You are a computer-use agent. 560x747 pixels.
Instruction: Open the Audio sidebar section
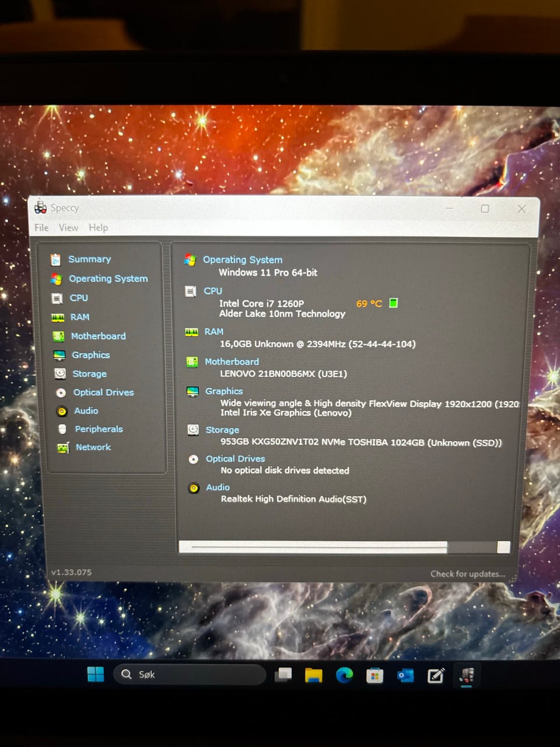tap(86, 411)
